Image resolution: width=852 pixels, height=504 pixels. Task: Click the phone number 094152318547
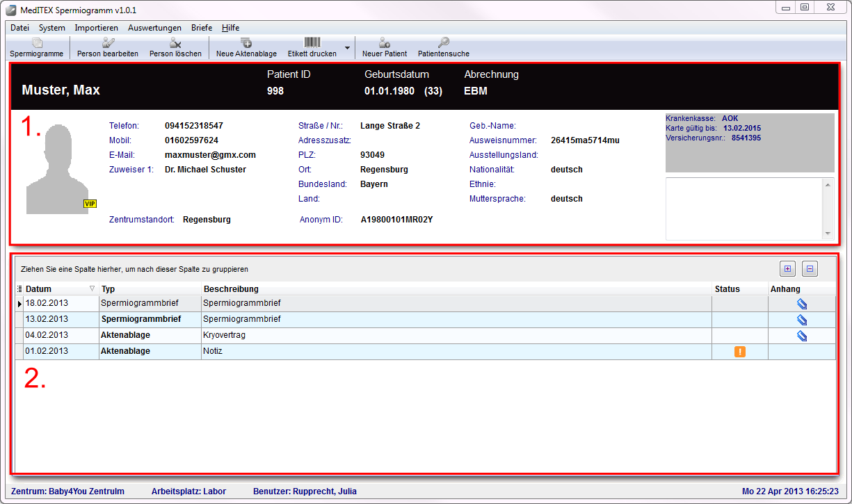tap(194, 126)
